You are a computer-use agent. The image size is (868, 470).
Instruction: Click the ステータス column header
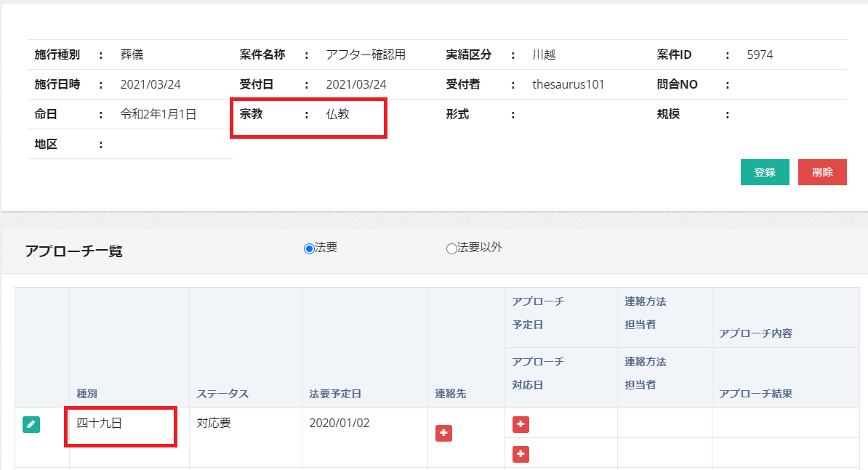222,394
